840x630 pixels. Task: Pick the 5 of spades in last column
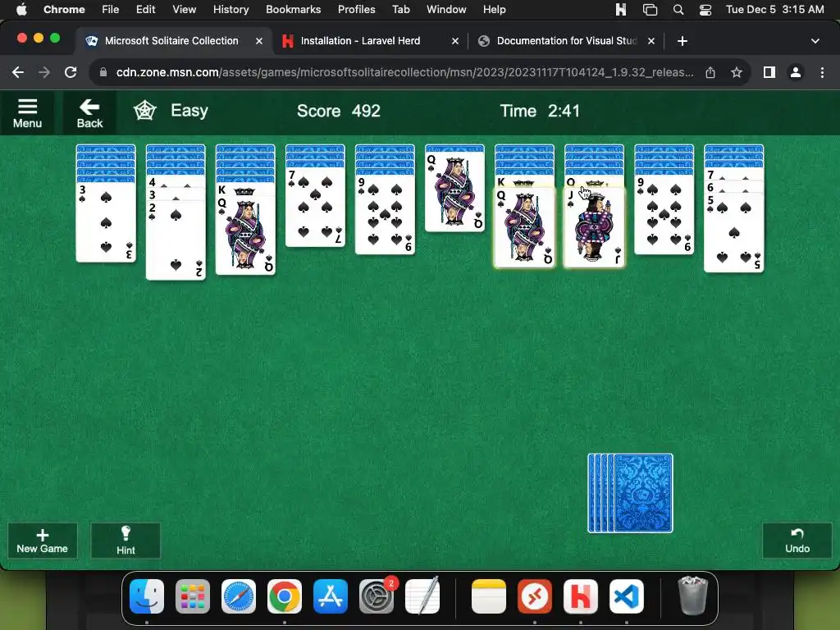pyautogui.click(x=733, y=234)
